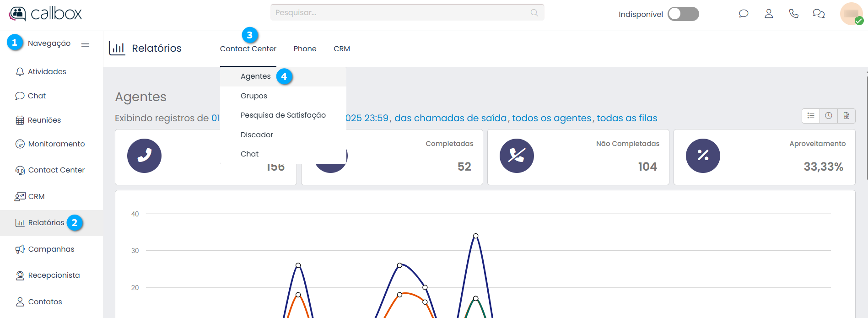Select Discador in the dropdown menu
This screenshot has width=868, height=318.
(x=257, y=135)
